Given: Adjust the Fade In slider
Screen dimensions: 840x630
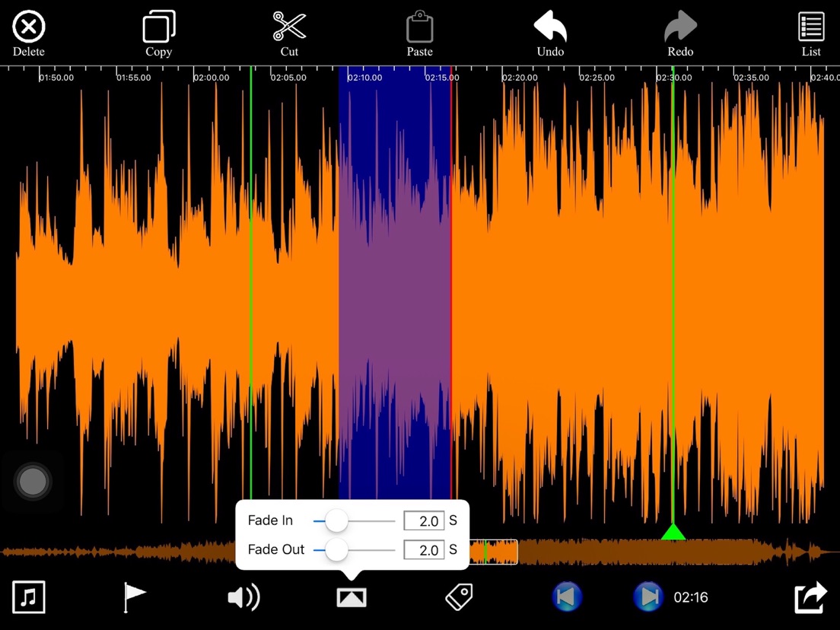Looking at the screenshot, I should click(x=338, y=520).
